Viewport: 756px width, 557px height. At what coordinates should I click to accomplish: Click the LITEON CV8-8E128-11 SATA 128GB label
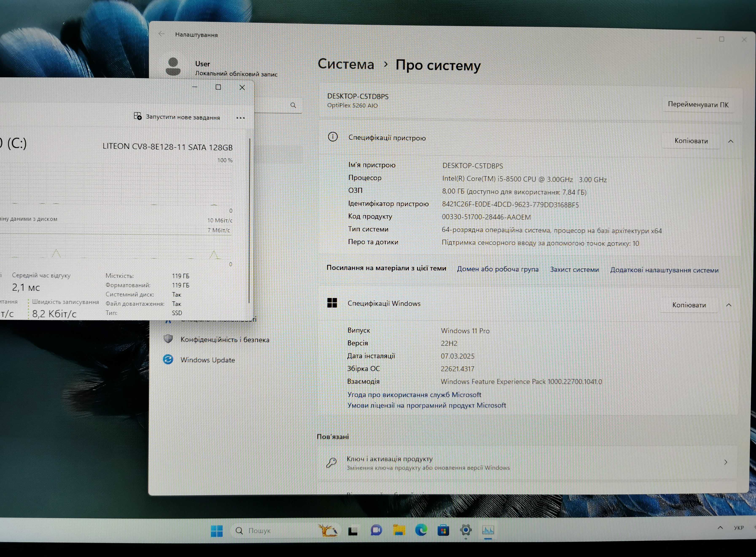pyautogui.click(x=168, y=147)
